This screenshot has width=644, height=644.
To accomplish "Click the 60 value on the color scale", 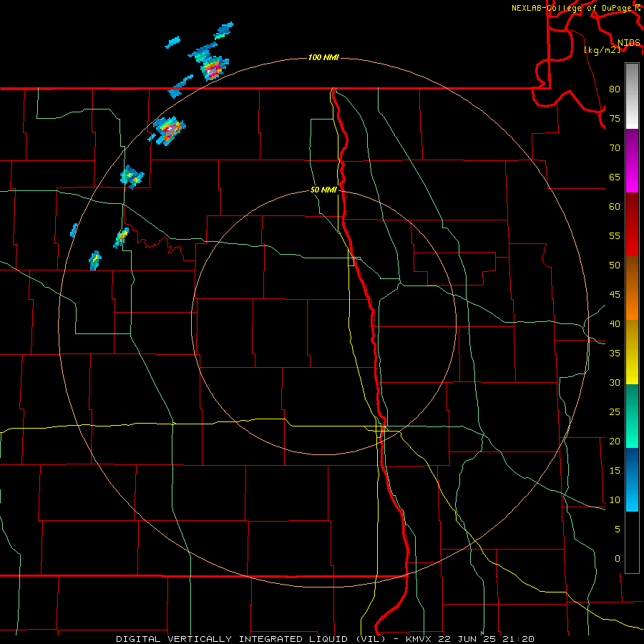I will (x=615, y=207).
